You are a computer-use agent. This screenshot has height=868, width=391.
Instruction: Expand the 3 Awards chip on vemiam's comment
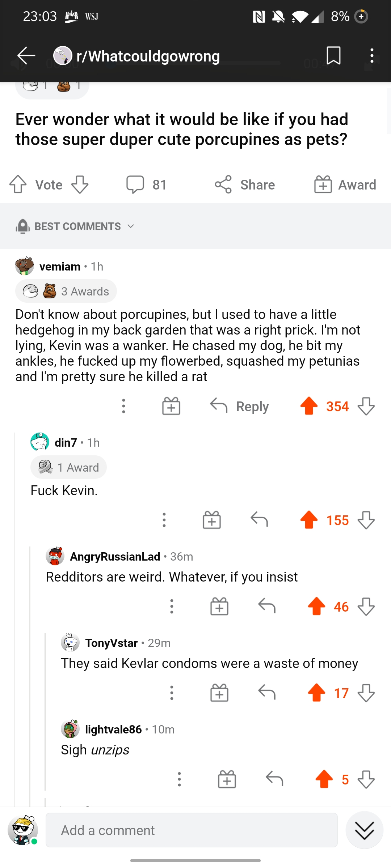[66, 290]
